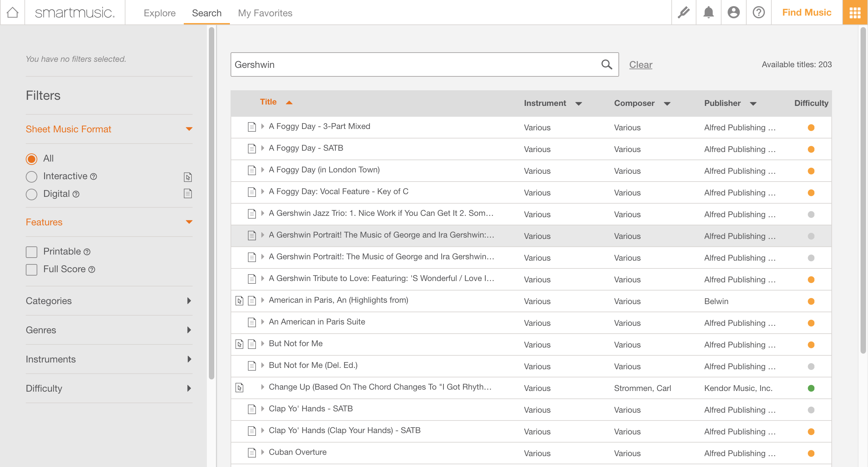Click the Printable help icon
The width and height of the screenshot is (868, 467).
click(87, 252)
